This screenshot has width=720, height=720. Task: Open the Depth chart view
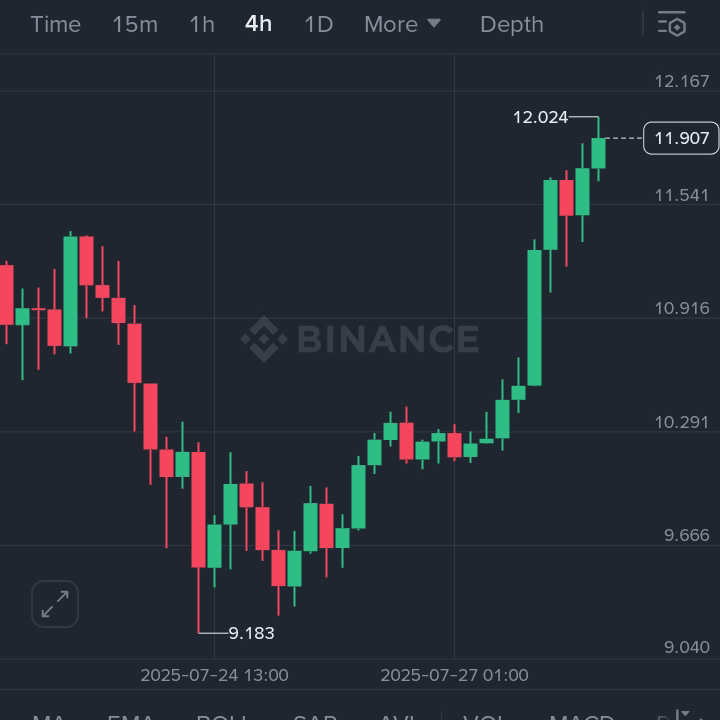512,24
